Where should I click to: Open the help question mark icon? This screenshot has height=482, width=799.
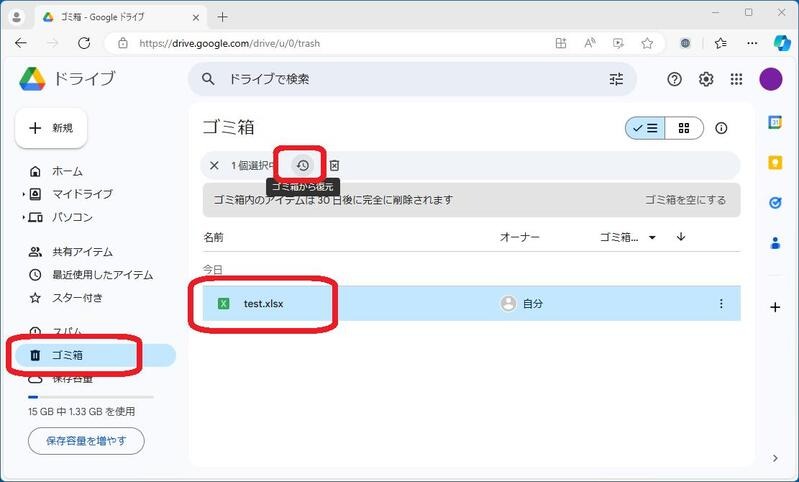coord(674,79)
